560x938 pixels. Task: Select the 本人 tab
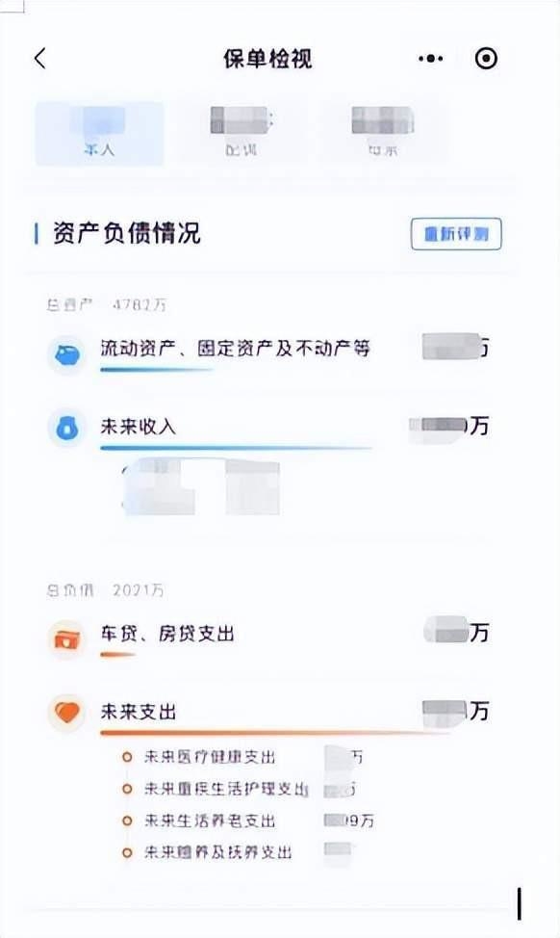point(99,134)
